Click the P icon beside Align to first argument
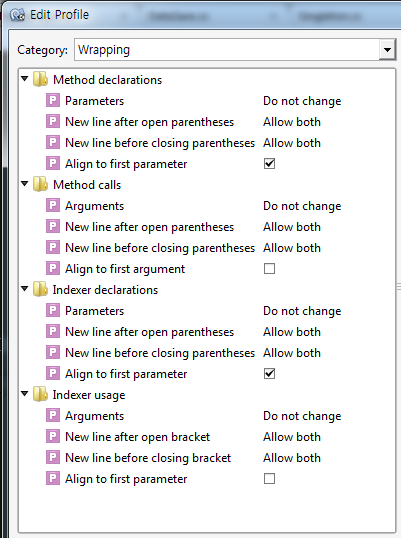The image size is (401, 538). click(x=53, y=268)
